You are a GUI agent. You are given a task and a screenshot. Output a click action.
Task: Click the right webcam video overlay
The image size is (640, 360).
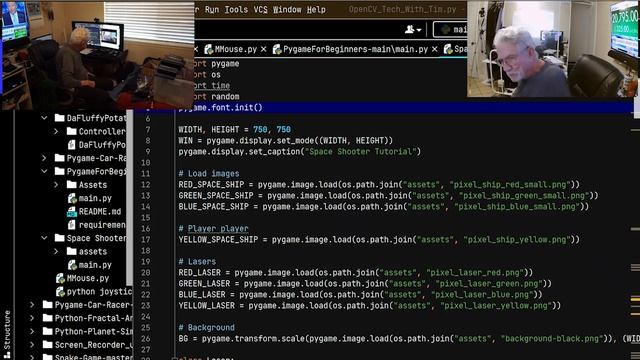pyautogui.click(x=553, y=49)
